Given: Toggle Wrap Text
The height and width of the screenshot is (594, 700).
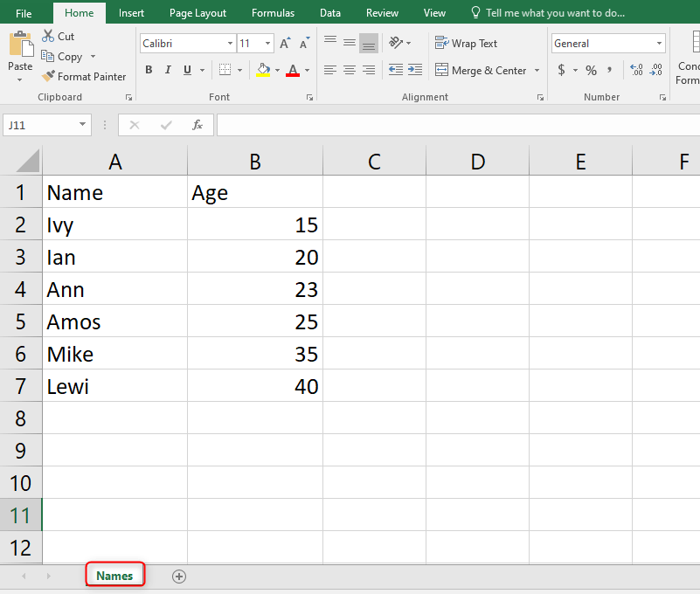Looking at the screenshot, I should 466,44.
